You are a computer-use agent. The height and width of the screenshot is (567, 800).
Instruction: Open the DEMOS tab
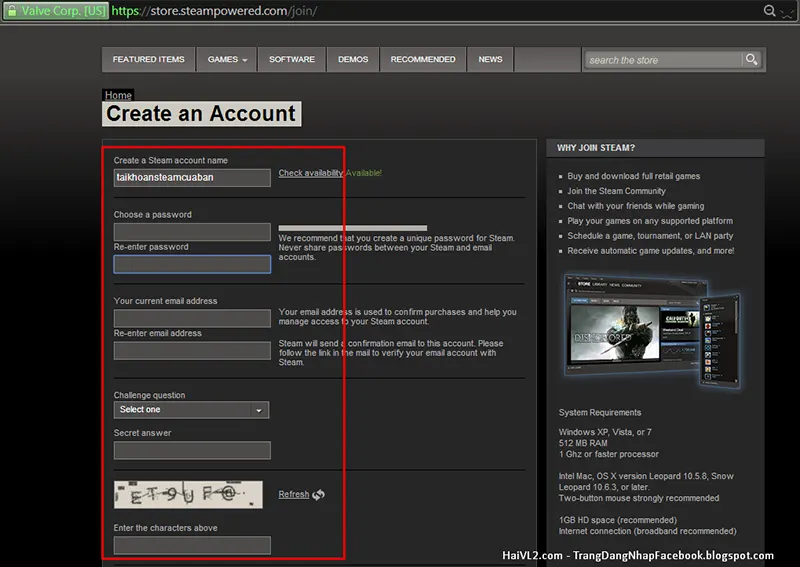coord(353,60)
